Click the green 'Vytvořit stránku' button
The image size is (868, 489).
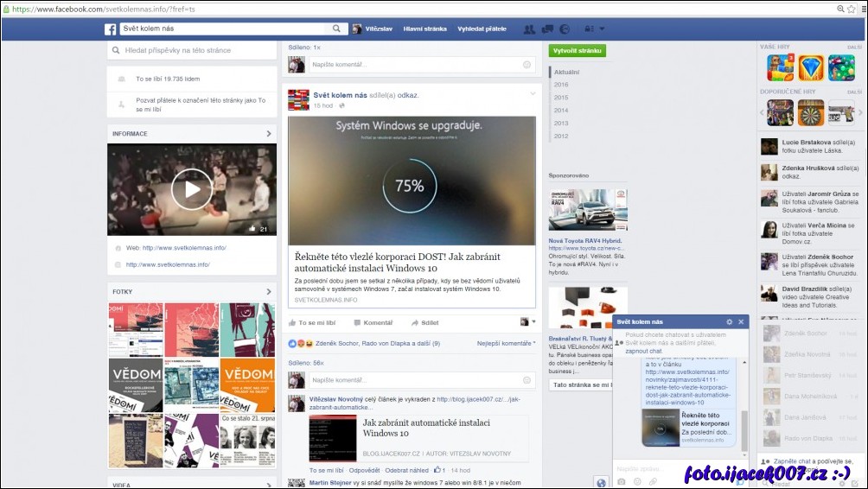tap(578, 50)
